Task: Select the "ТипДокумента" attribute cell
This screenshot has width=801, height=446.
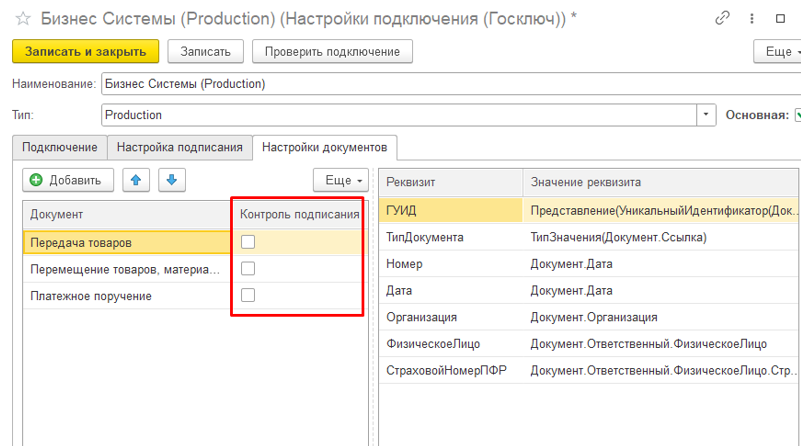Action: click(451, 237)
